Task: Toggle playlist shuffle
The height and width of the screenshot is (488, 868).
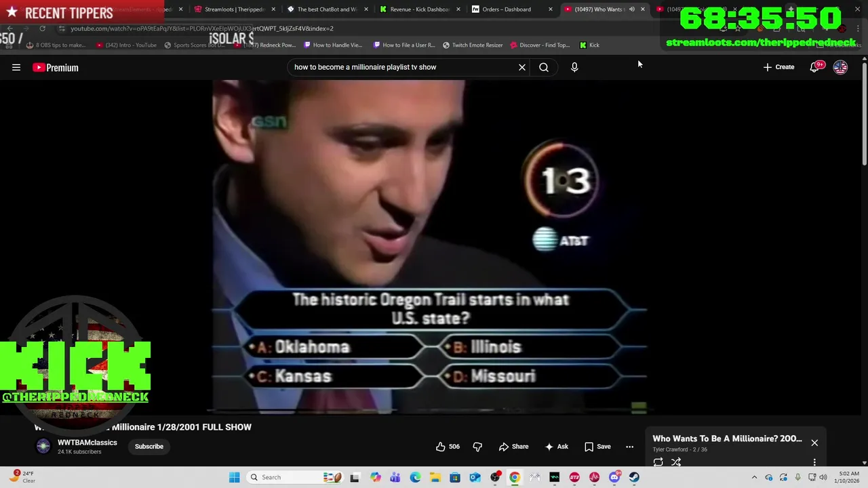Action: pyautogui.click(x=676, y=462)
